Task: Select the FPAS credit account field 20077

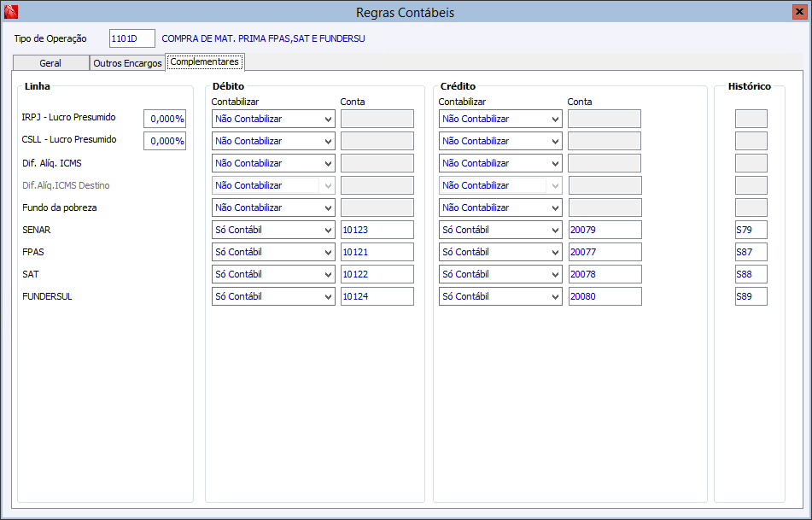Action: (605, 252)
